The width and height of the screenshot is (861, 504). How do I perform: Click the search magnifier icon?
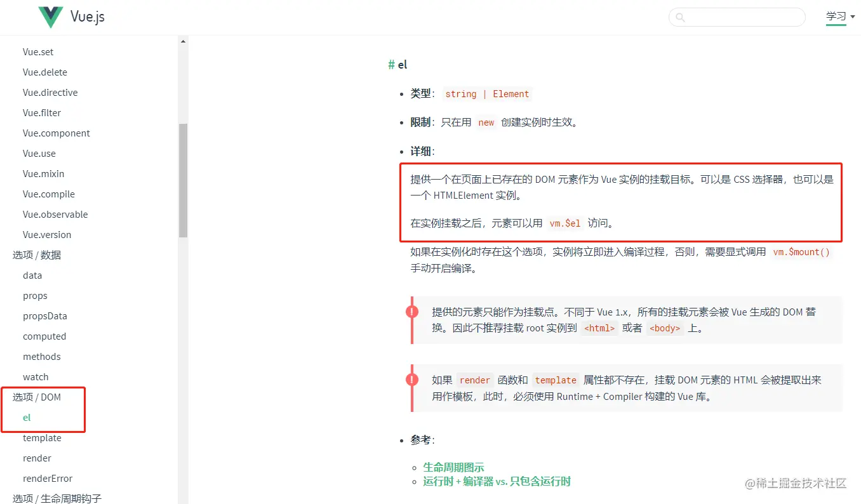[680, 17]
